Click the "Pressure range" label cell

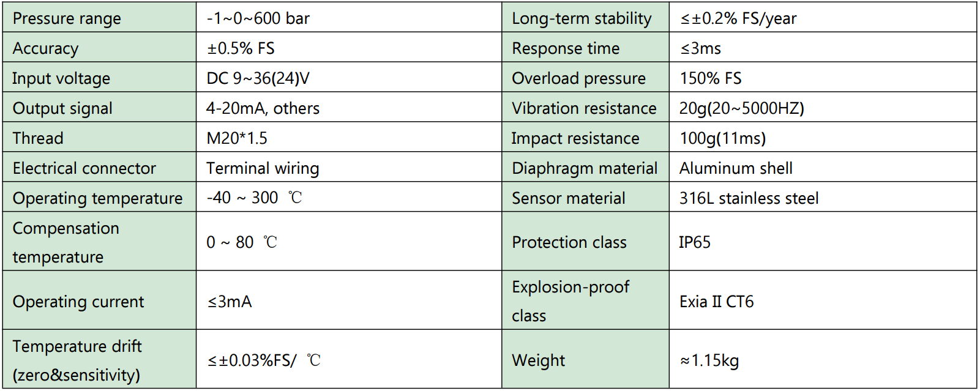point(67,18)
